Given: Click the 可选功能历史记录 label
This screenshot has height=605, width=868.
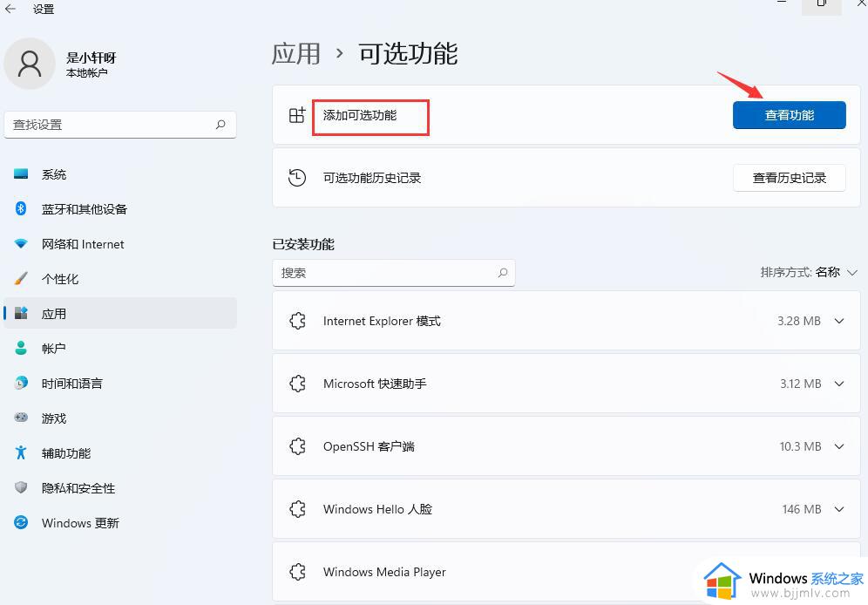Looking at the screenshot, I should [372, 178].
